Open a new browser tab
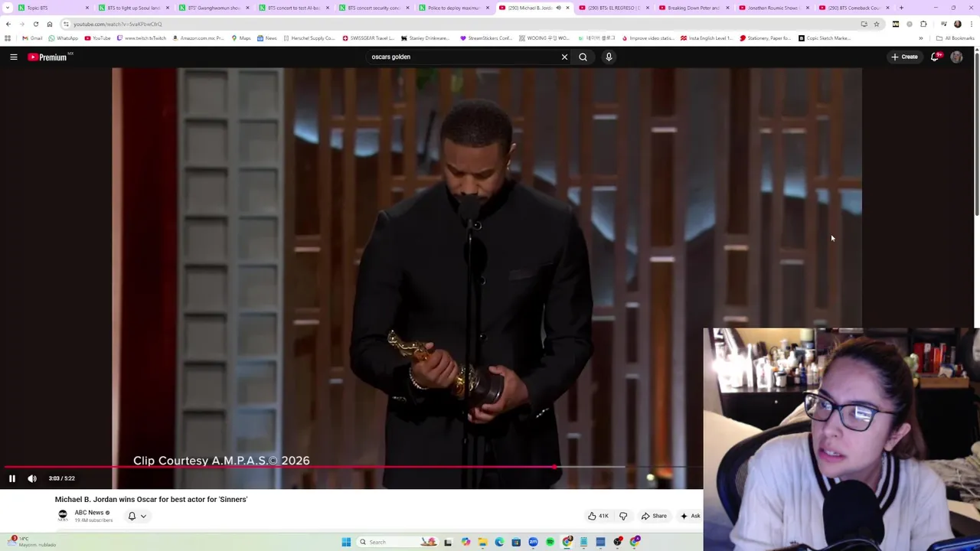 click(901, 8)
